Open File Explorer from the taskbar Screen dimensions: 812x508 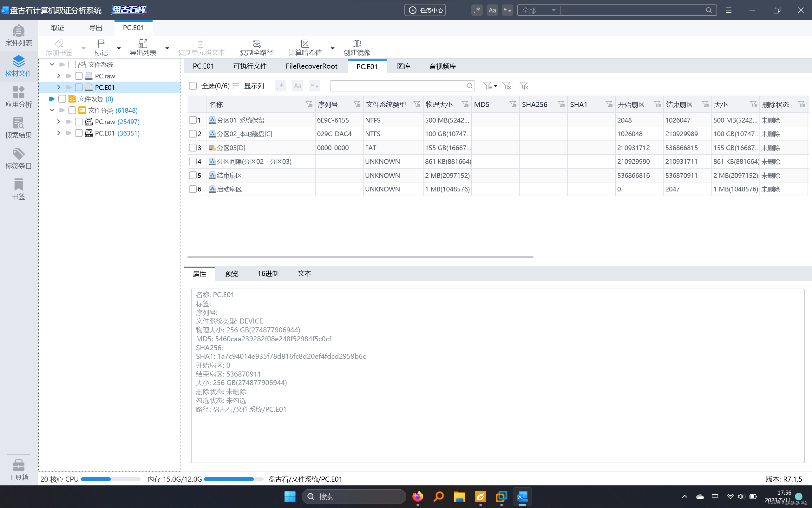click(x=460, y=497)
